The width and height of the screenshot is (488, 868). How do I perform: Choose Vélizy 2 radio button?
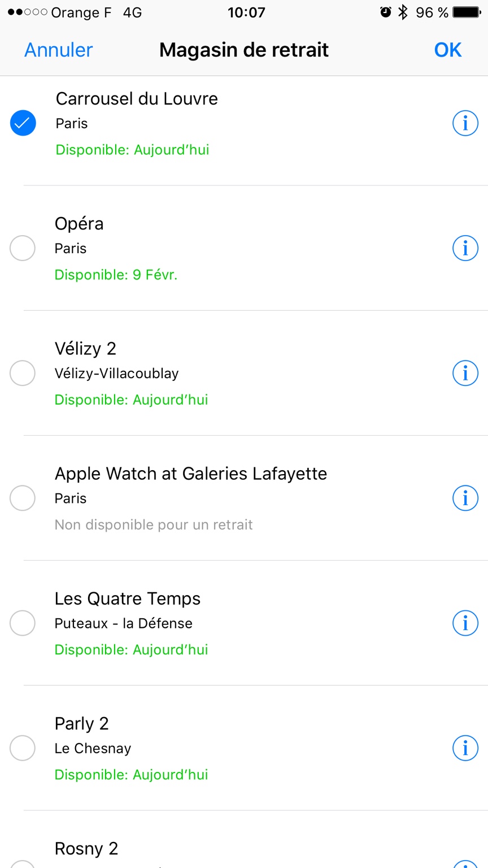coord(23,373)
